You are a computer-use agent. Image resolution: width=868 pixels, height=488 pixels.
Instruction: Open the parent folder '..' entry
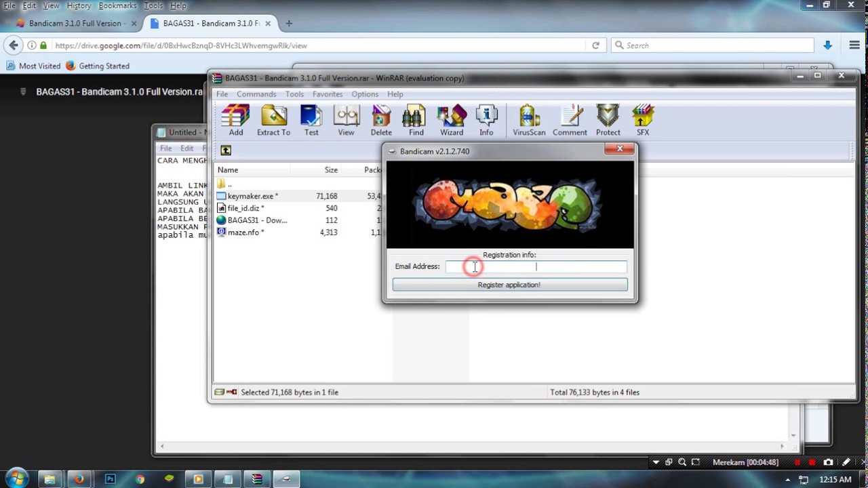224,184
